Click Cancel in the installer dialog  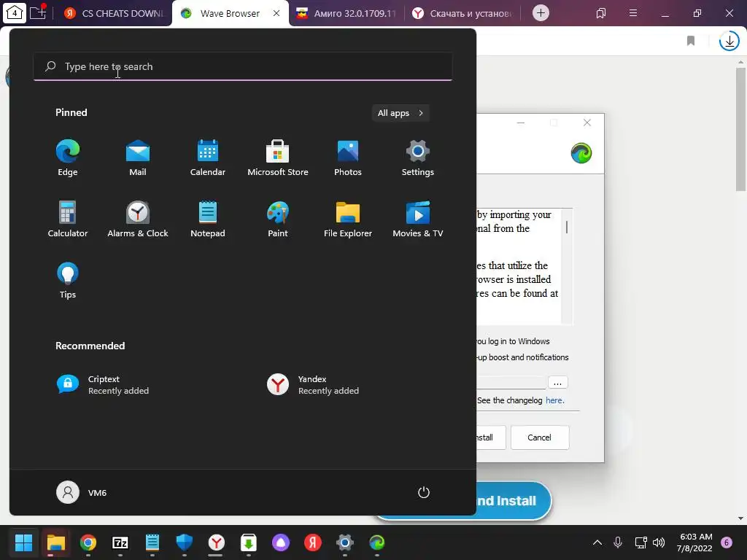pyautogui.click(x=540, y=437)
